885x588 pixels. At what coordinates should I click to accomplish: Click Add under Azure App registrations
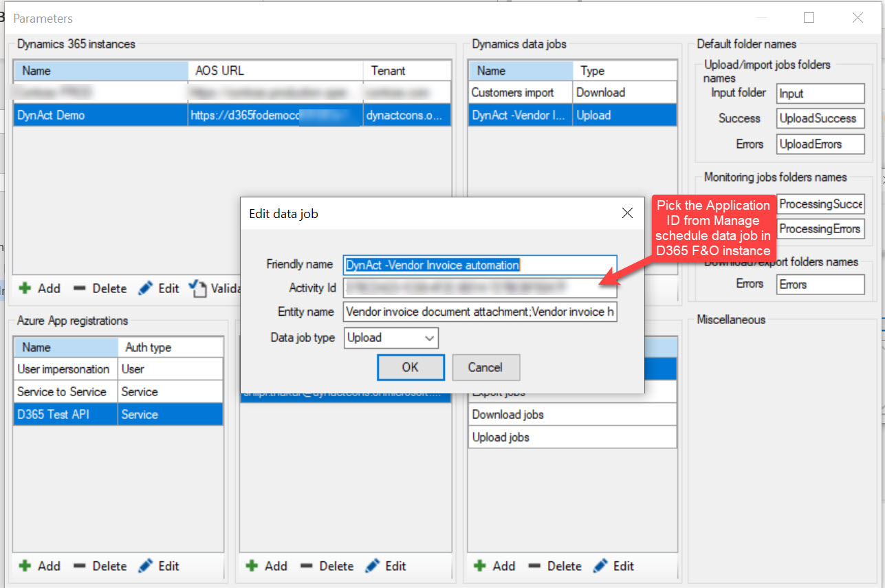pos(40,566)
